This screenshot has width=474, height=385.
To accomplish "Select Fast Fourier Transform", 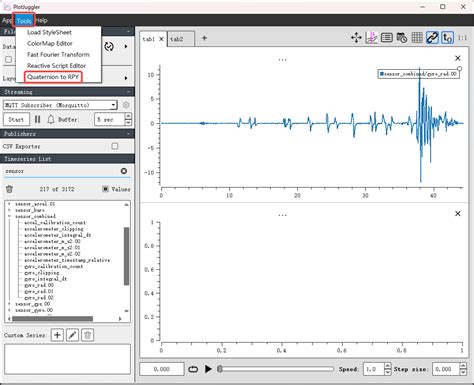I will [58, 54].
